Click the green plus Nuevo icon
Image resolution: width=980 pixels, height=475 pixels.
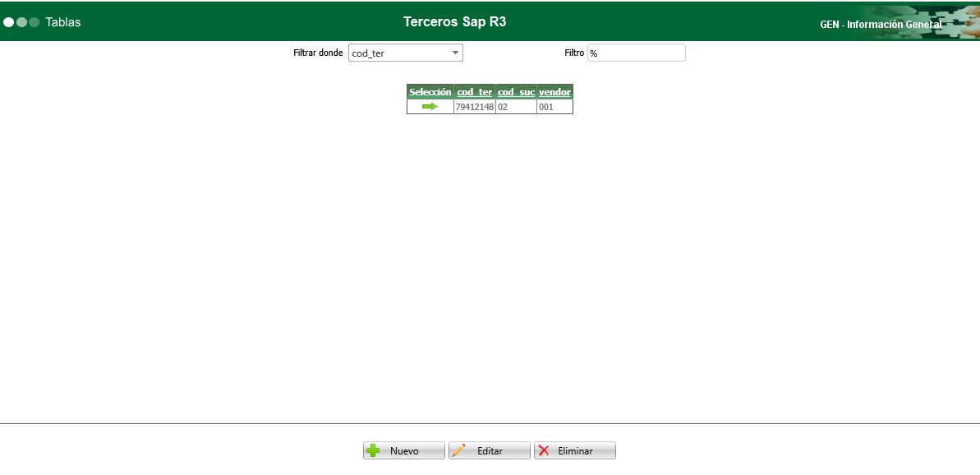373,450
